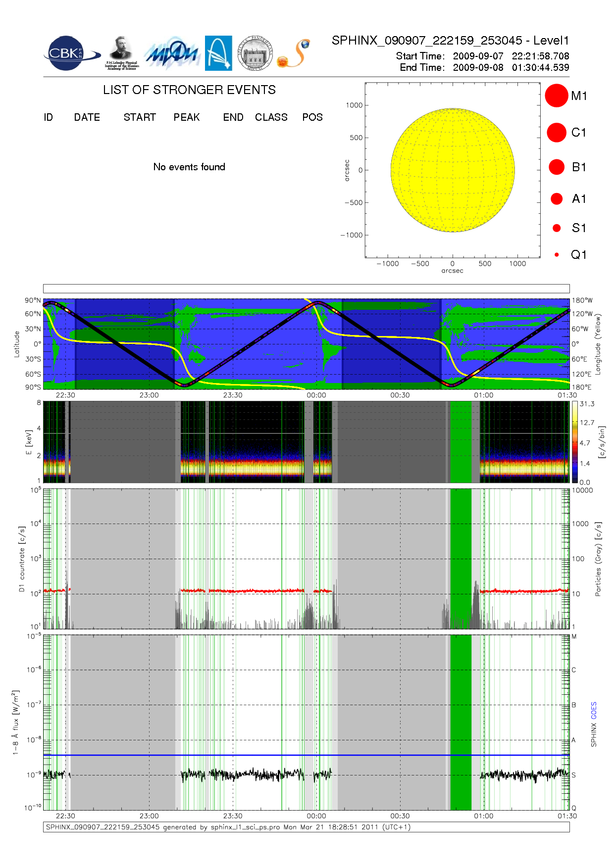Screen dimensions: 614x868
Task: Click the Latitude axis label
Action: pos(16,344)
